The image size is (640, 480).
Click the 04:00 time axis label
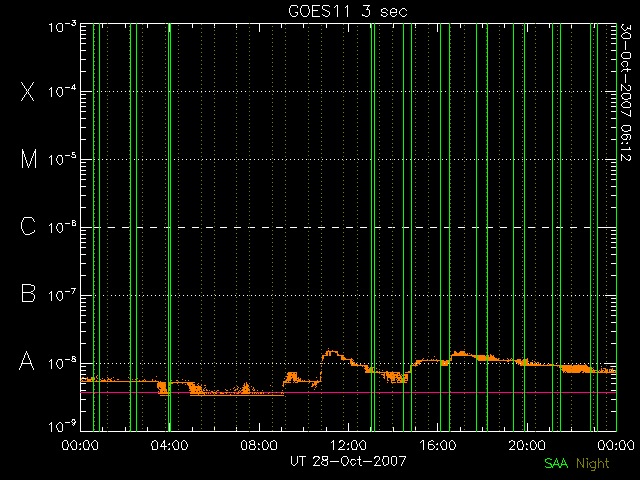tap(169, 444)
